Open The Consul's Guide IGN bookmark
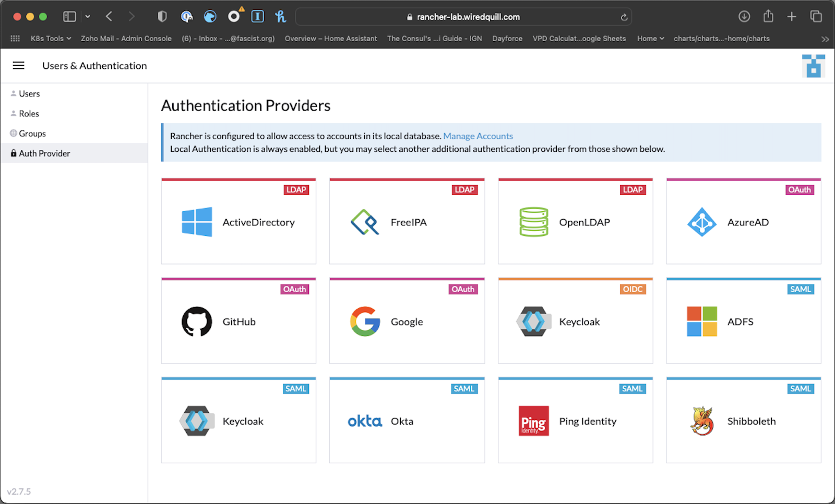 coord(435,39)
